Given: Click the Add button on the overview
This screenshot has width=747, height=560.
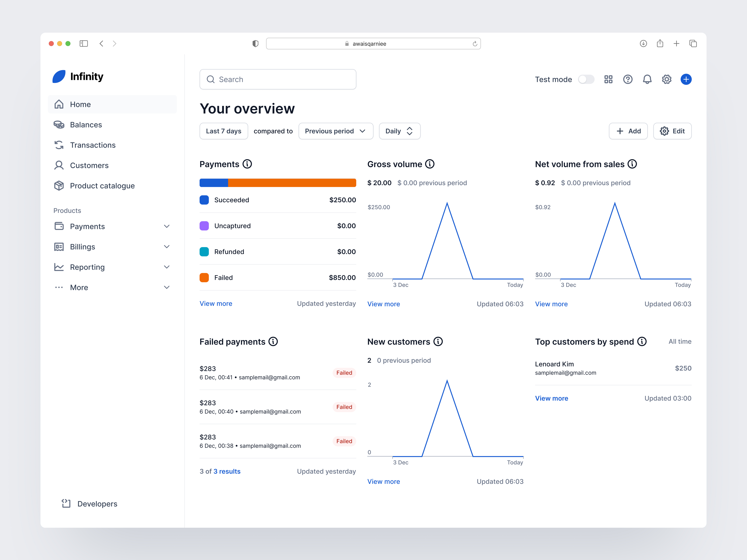Looking at the screenshot, I should tap(628, 131).
